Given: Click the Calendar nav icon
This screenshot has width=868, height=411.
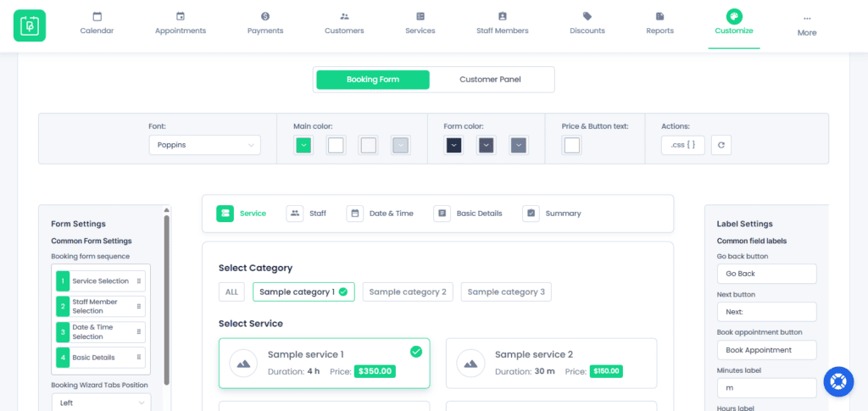Looking at the screenshot, I should (x=97, y=16).
